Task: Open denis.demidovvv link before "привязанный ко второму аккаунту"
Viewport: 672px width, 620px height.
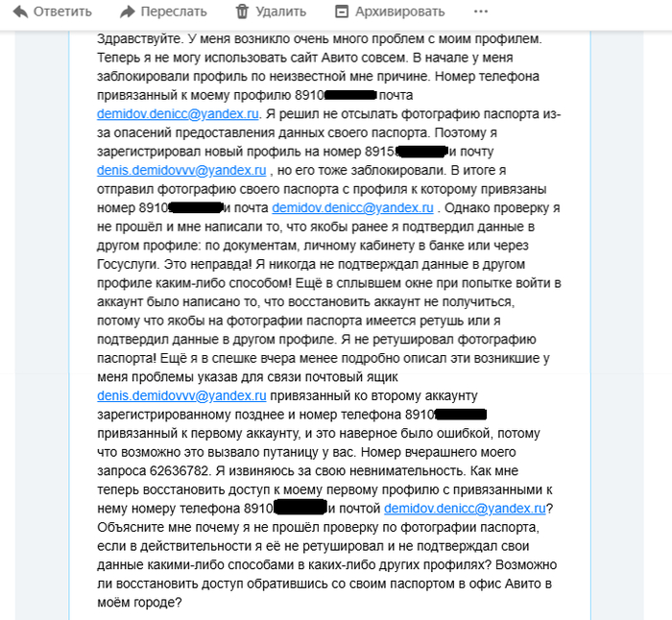Action: 180,395
